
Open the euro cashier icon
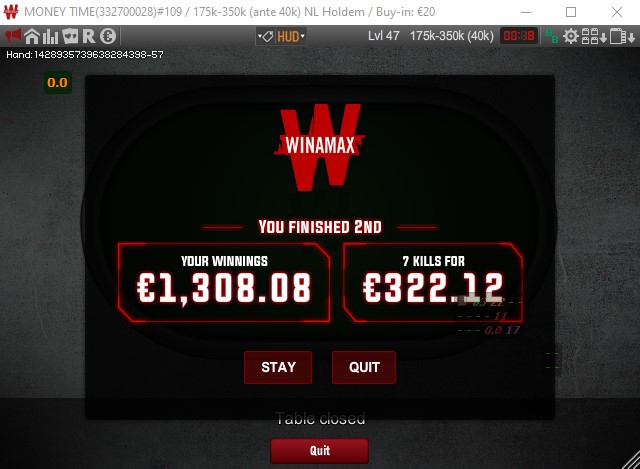point(108,36)
